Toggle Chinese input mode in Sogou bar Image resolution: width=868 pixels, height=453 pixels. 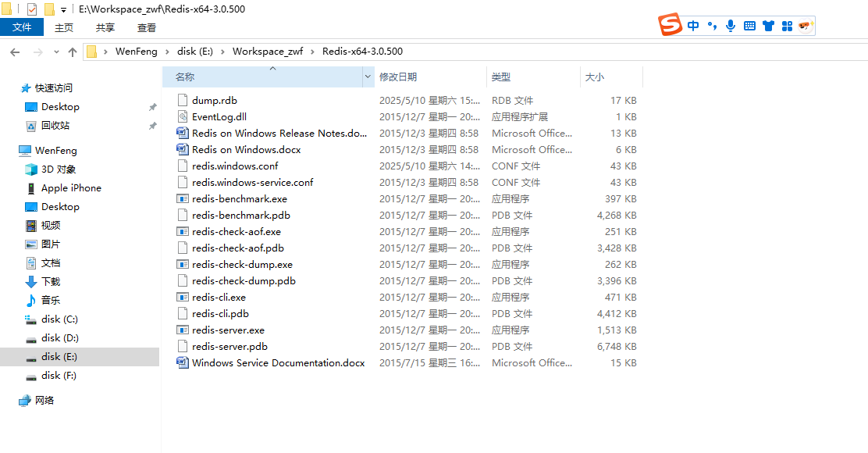[693, 26]
